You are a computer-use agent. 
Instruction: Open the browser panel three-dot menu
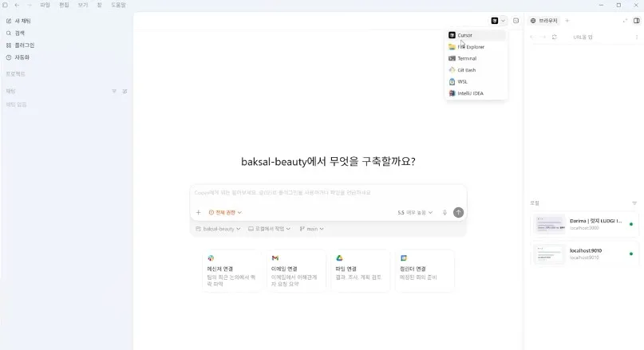point(637,37)
